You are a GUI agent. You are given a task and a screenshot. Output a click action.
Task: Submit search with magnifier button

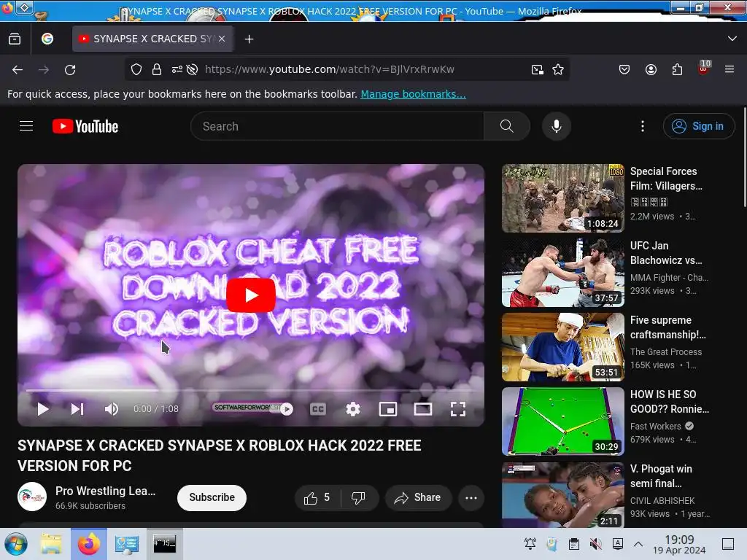click(507, 126)
